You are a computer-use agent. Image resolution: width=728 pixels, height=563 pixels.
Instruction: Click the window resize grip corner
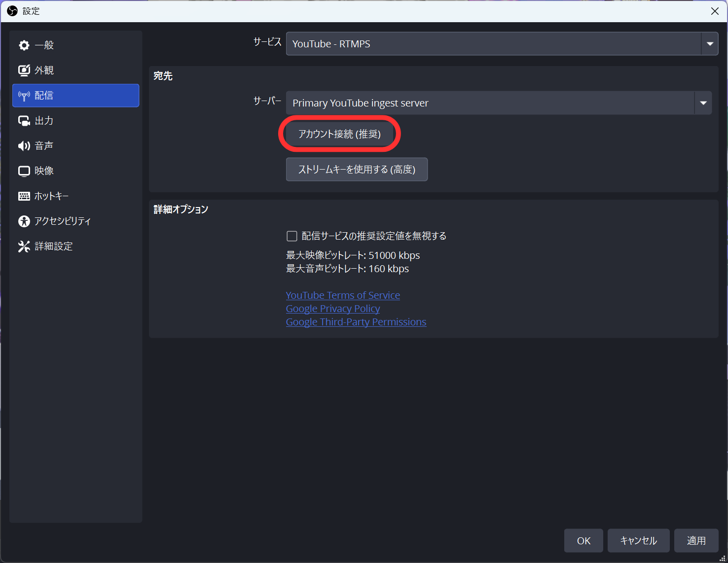[x=723, y=558]
